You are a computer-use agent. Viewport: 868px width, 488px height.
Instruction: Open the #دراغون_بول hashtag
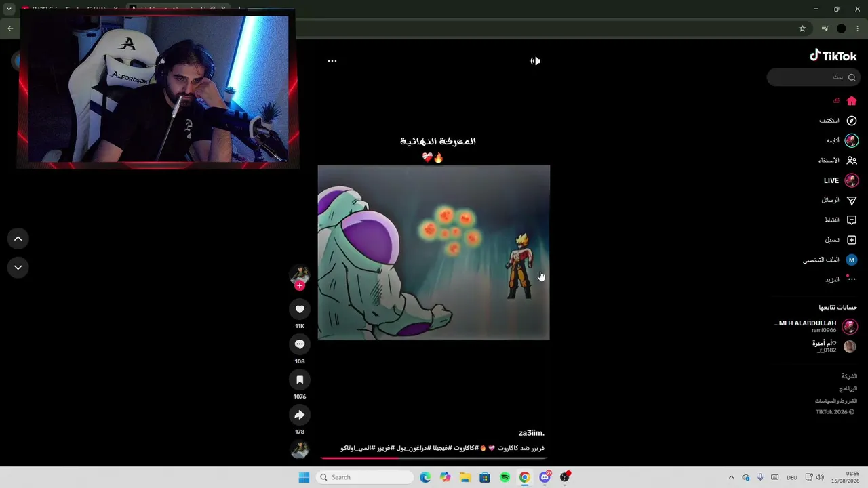[x=413, y=448]
